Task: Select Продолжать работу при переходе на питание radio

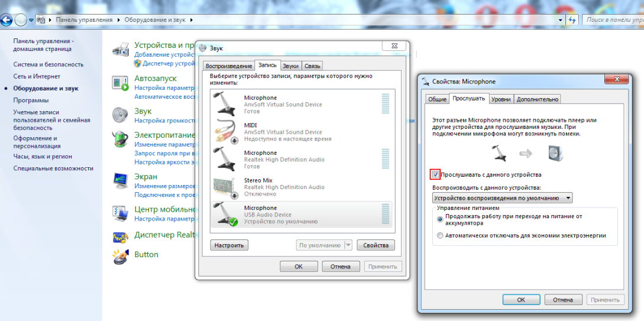Action: point(439,219)
